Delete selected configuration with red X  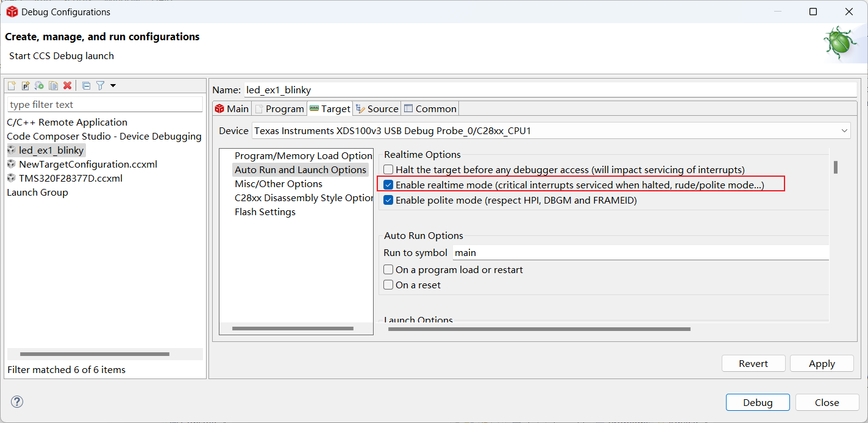pos(68,86)
